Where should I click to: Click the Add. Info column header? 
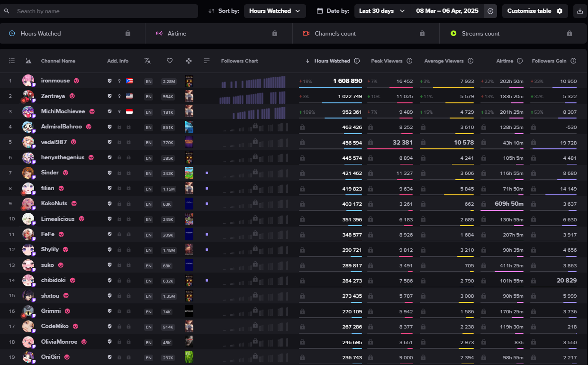click(118, 61)
